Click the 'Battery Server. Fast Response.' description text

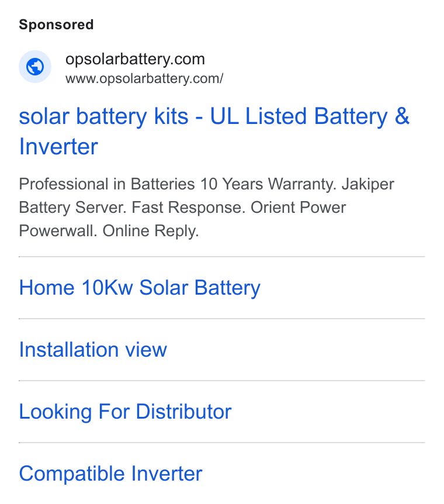pos(132,208)
